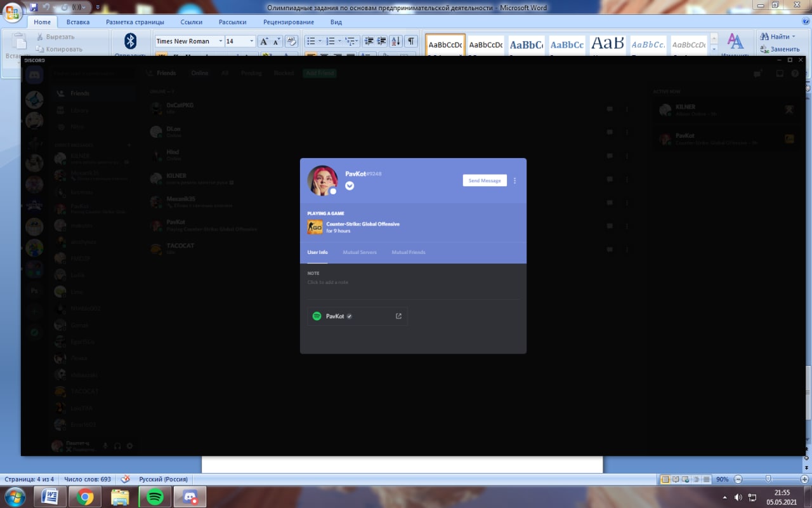Open the Разметка страницы tab
Viewport: 812px width, 508px height.
click(135, 22)
